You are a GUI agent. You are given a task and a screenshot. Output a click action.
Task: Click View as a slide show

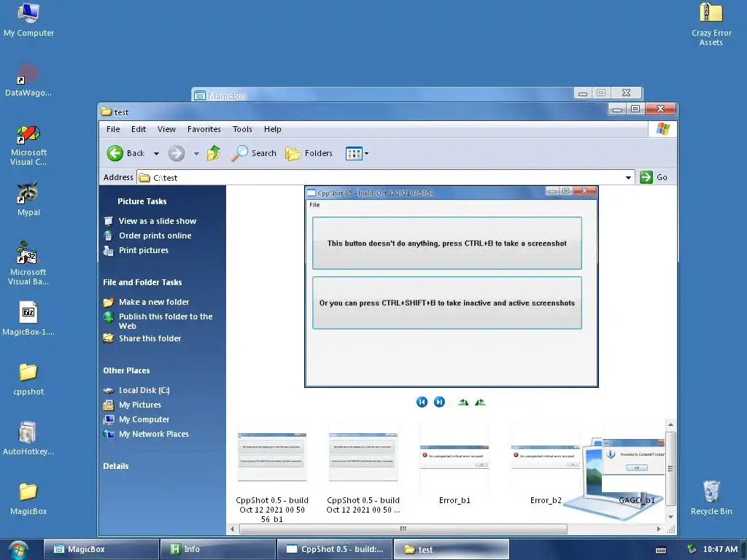tap(158, 221)
